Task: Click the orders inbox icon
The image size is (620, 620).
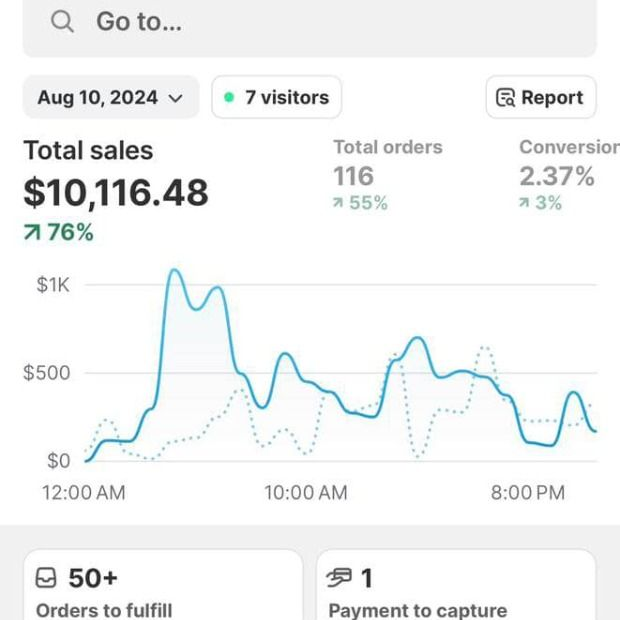Action: 46,578
